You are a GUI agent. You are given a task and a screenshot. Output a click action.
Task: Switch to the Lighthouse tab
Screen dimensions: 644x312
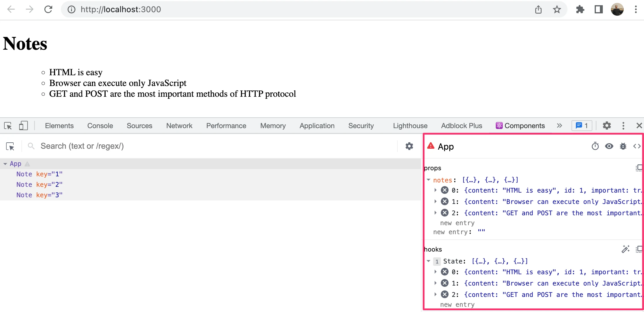click(x=410, y=126)
